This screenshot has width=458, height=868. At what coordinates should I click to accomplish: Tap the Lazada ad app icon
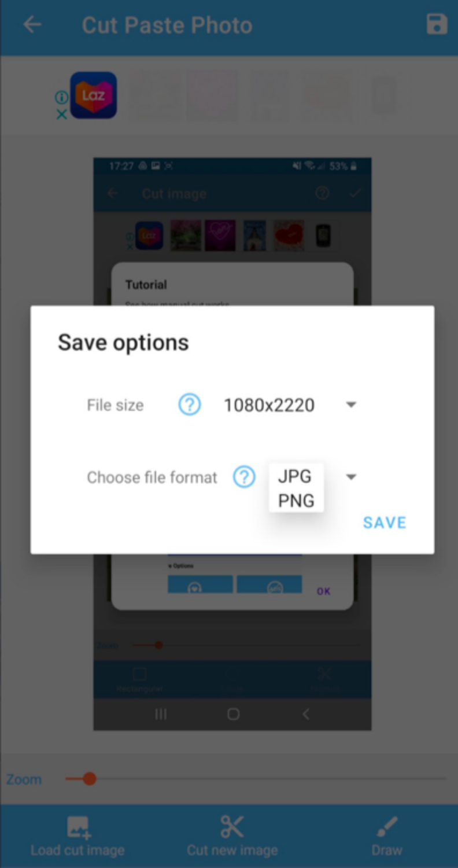coord(94,95)
